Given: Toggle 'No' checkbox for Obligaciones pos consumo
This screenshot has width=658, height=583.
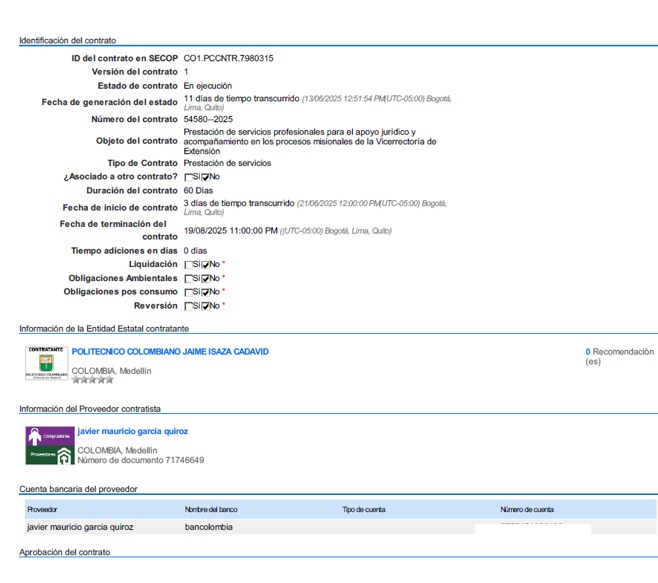Looking at the screenshot, I should 206,292.
